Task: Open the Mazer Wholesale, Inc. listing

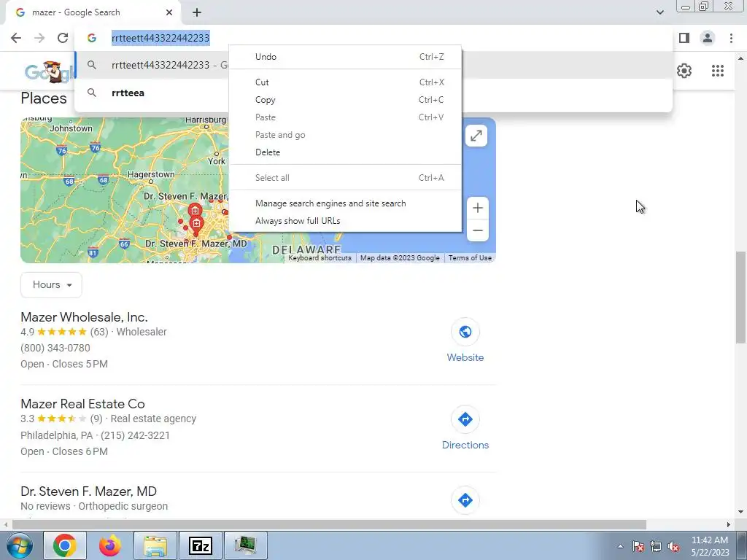Action: tap(85, 317)
